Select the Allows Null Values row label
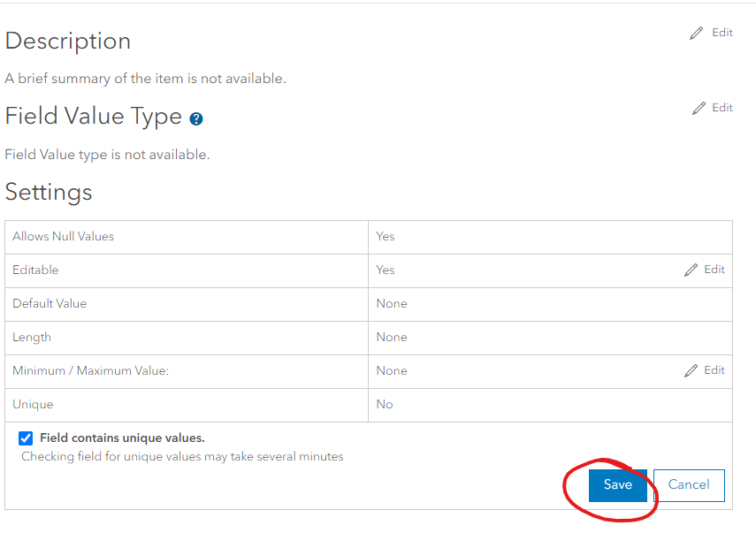The width and height of the screenshot is (756, 548). click(64, 236)
